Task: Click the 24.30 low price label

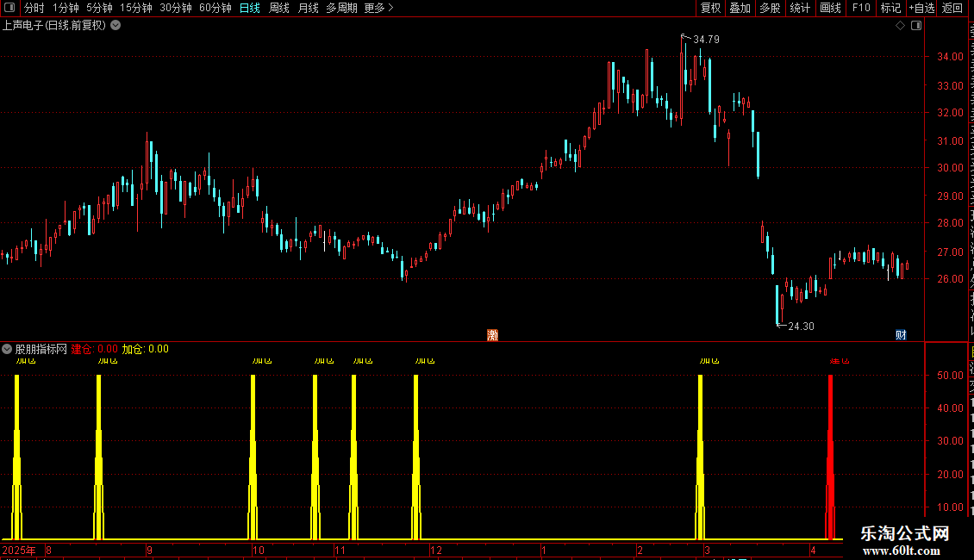Action: click(x=801, y=327)
